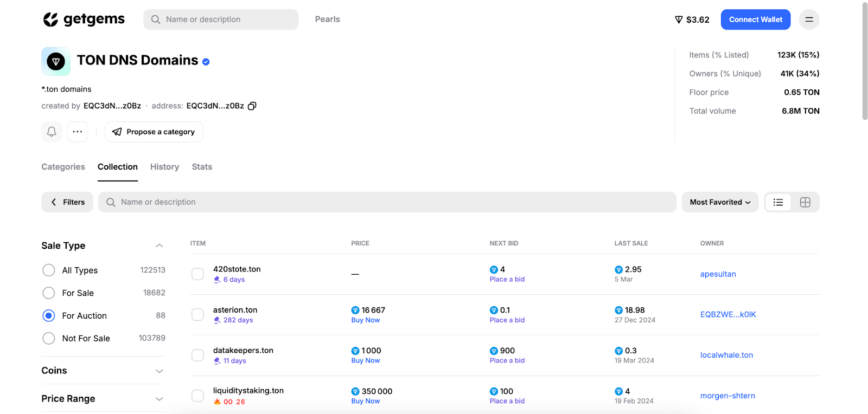868x414 pixels.
Task: Place a bid on asterion.ton
Action: (507, 320)
